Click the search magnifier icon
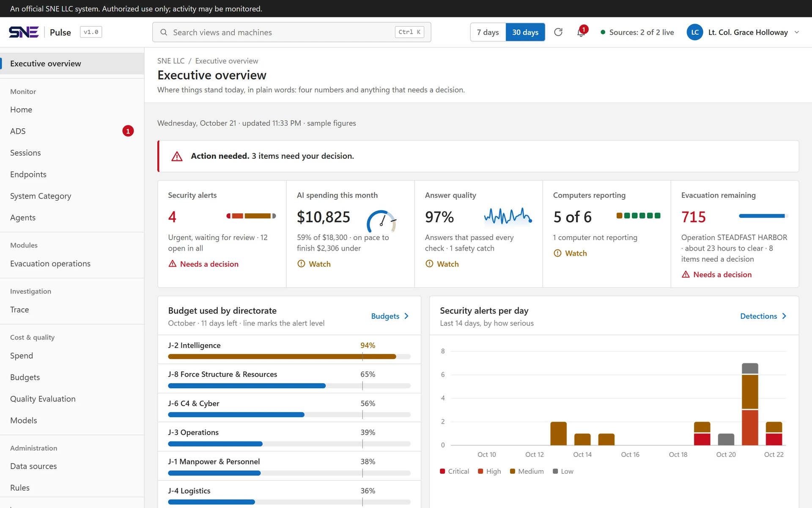The width and height of the screenshot is (812, 508). (164, 32)
